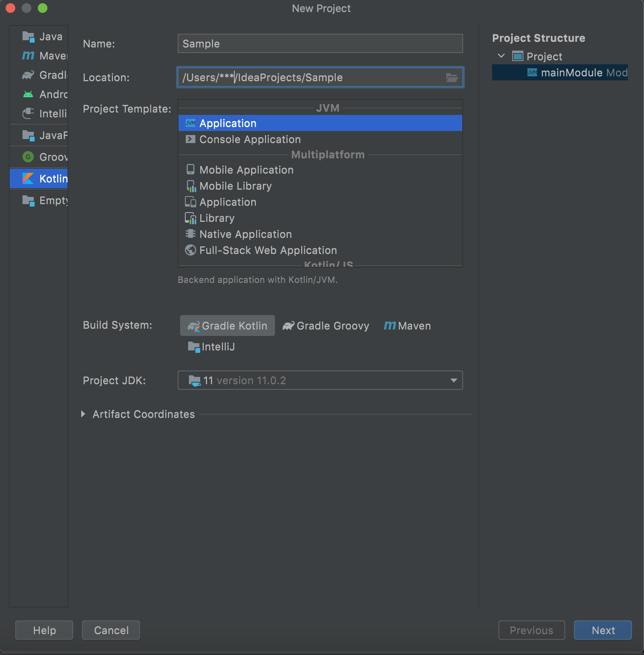Screen dimensions: 644x655
Task: Click the Kotlin logo icon in sidebar
Action: 28,178
